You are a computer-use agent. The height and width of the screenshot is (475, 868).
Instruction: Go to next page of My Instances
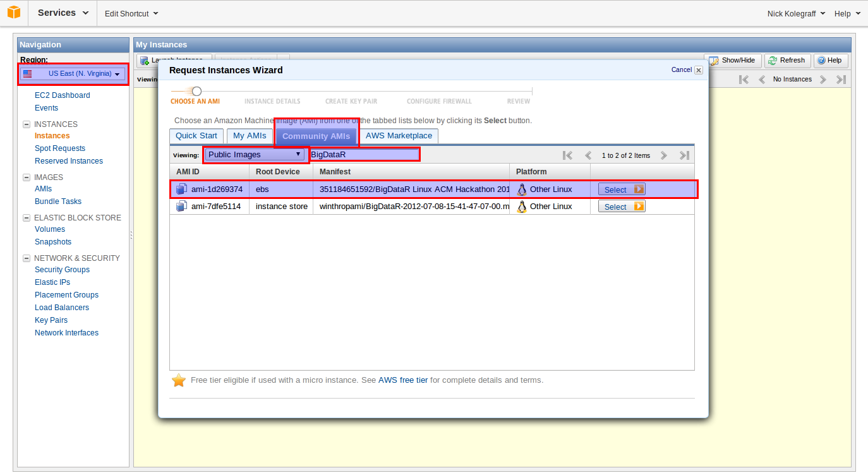(x=823, y=80)
